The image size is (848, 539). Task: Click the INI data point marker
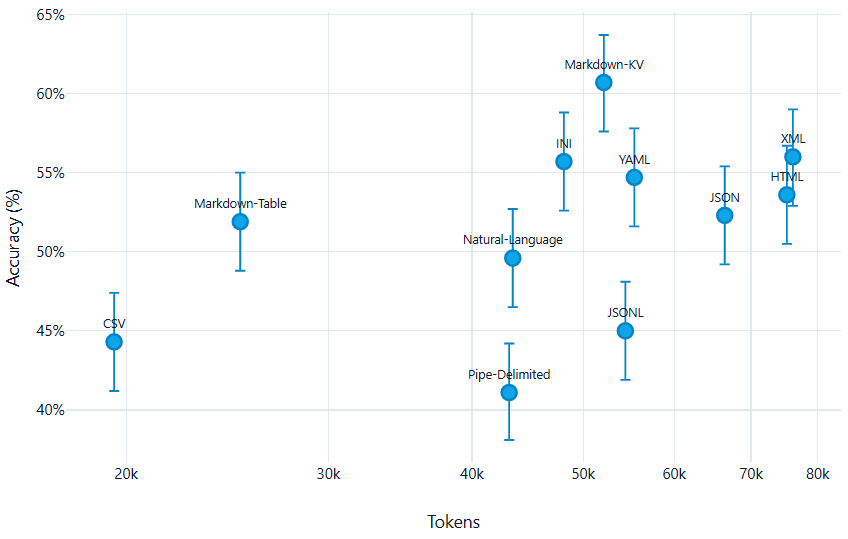click(x=564, y=161)
